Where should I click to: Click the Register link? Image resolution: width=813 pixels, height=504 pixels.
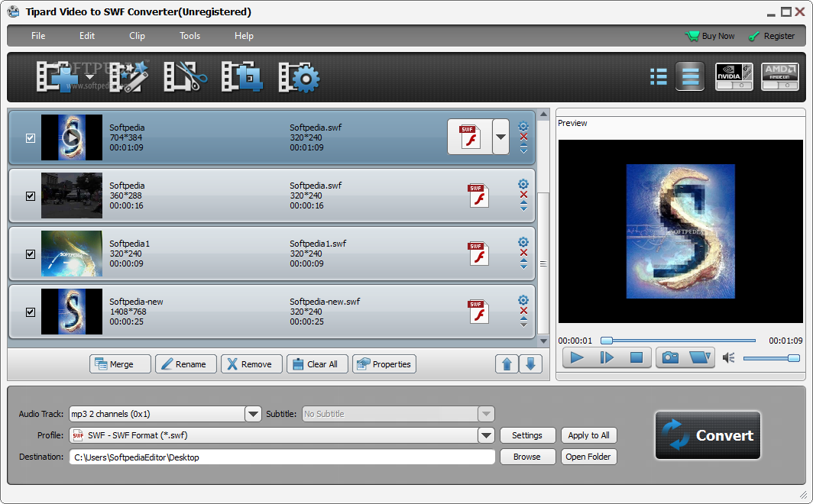pos(772,36)
